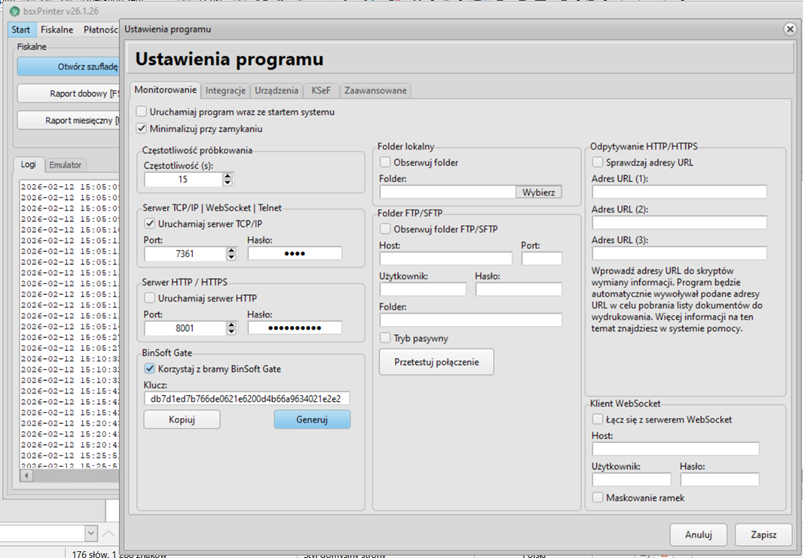Image resolution: width=803 pixels, height=558 pixels.
Task: Close the Ustawienia programu dialog
Action: 790,30
